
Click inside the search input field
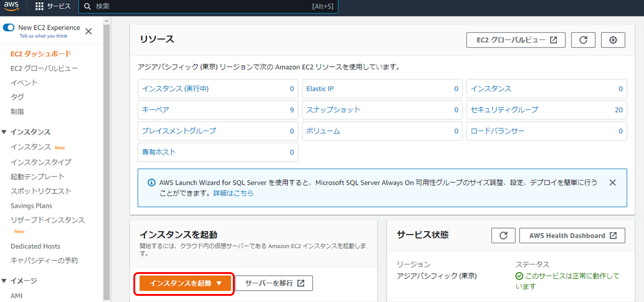[x=185, y=6]
